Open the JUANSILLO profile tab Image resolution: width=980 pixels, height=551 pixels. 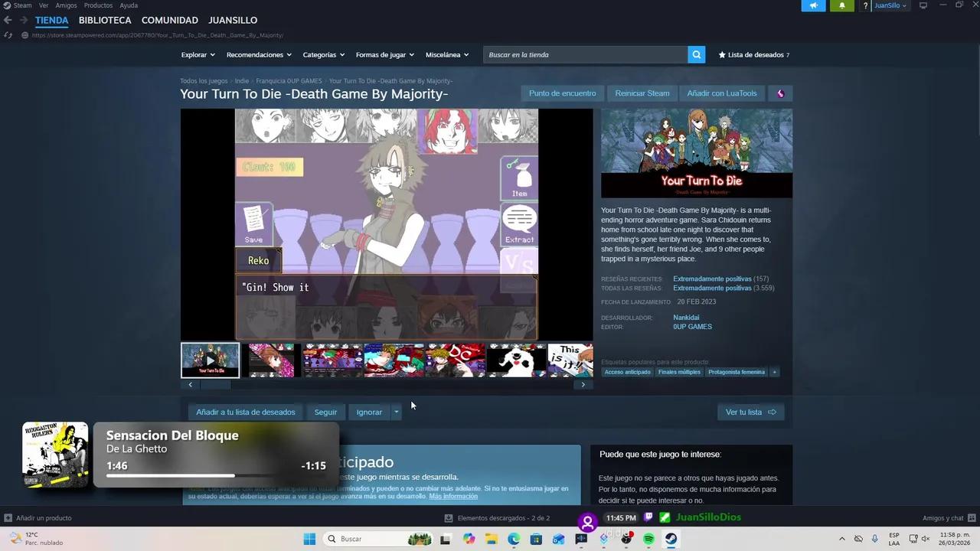tap(233, 20)
